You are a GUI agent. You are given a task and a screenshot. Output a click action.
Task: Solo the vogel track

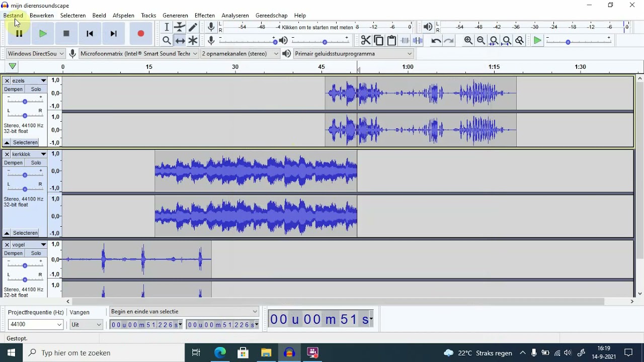pos(36,253)
